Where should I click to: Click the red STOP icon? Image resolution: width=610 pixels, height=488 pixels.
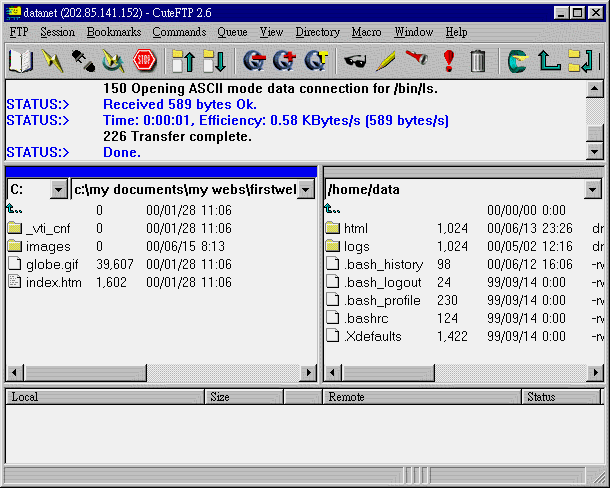click(144, 60)
